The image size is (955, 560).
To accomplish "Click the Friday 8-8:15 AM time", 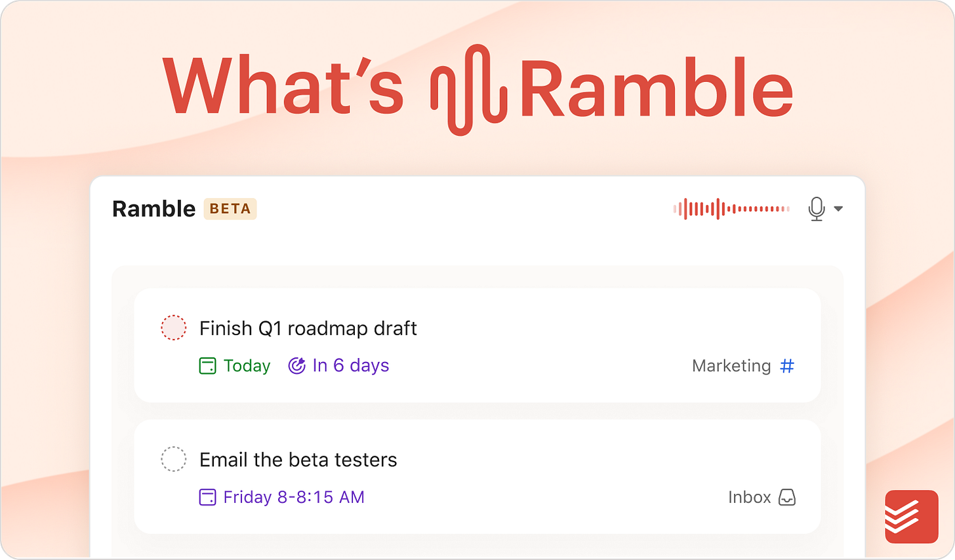I will tap(294, 497).
